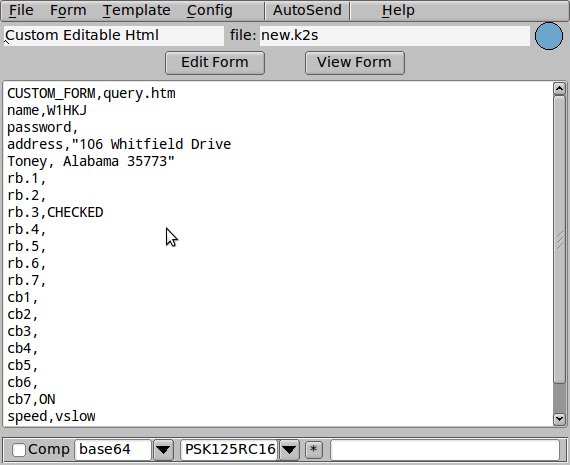Click the new.k2s file name field

tap(395, 36)
